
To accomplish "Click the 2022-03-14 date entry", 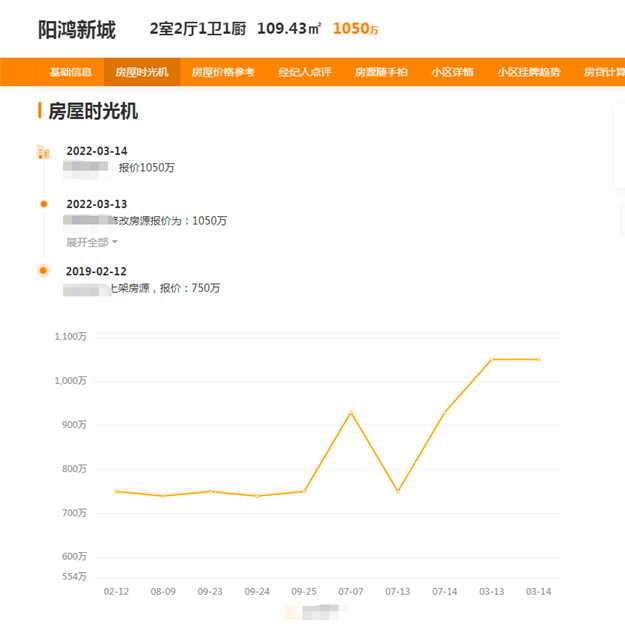I will point(97,151).
